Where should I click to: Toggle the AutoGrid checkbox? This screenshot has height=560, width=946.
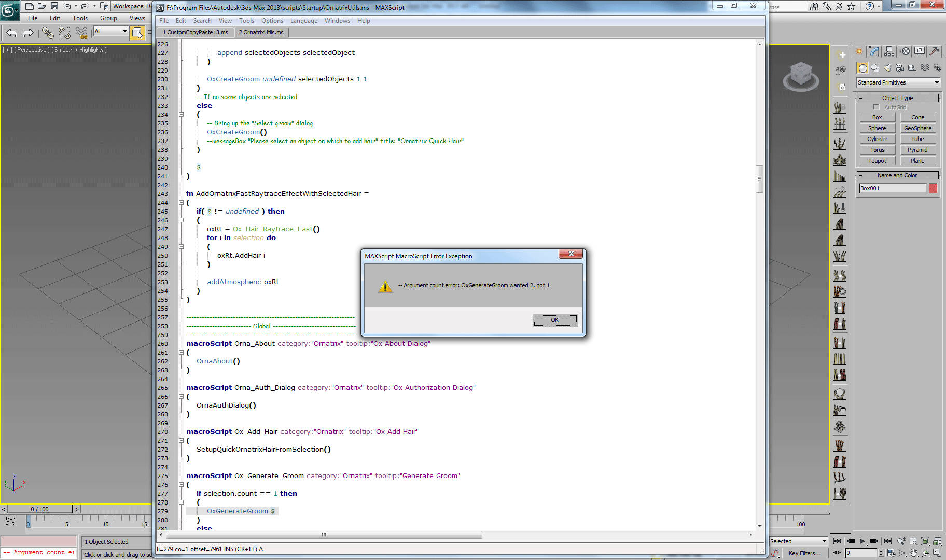877,107
